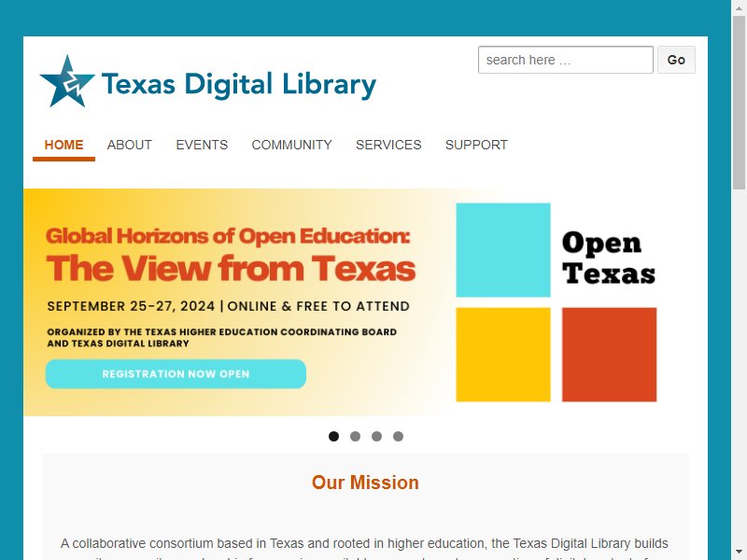Open the SERVICES menu item

tap(388, 145)
